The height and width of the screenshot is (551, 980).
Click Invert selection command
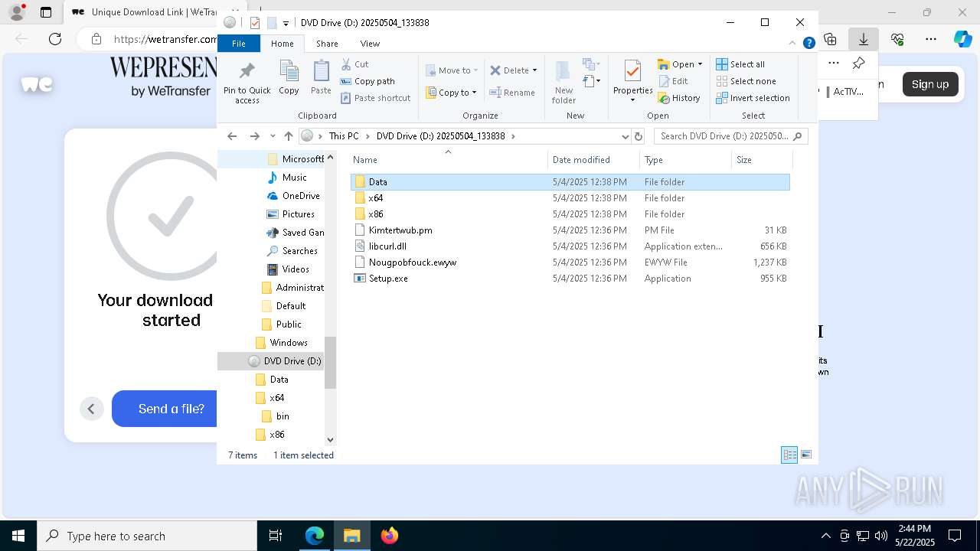coord(753,98)
